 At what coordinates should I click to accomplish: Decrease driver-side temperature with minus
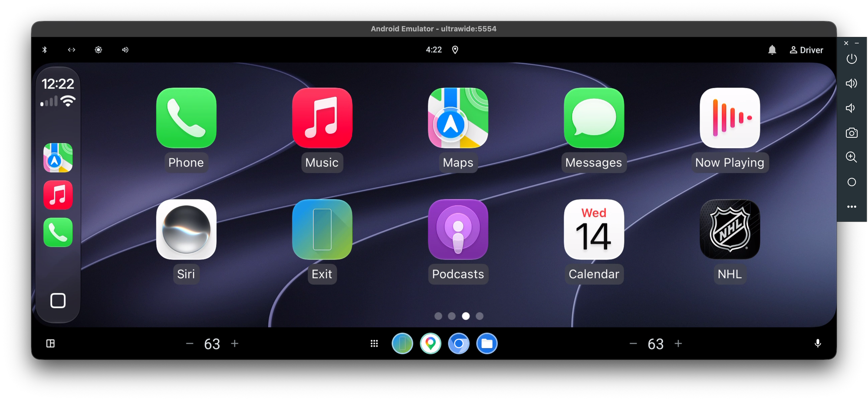190,344
